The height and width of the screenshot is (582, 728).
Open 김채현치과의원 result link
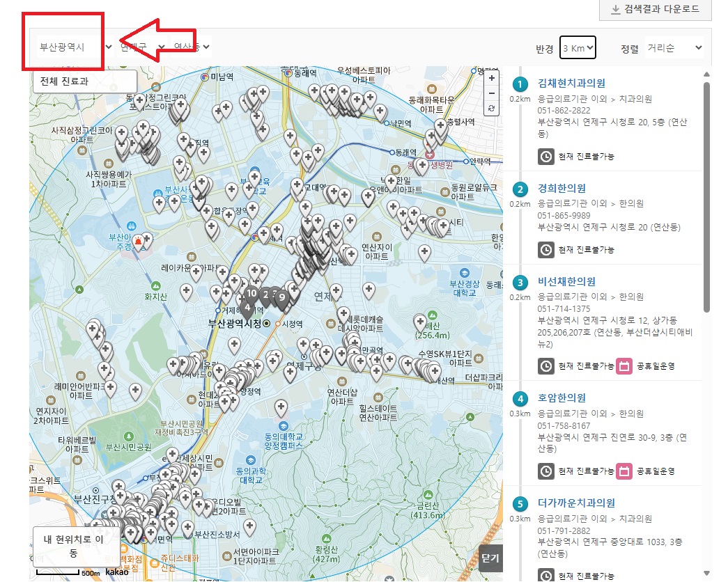pyautogui.click(x=571, y=84)
